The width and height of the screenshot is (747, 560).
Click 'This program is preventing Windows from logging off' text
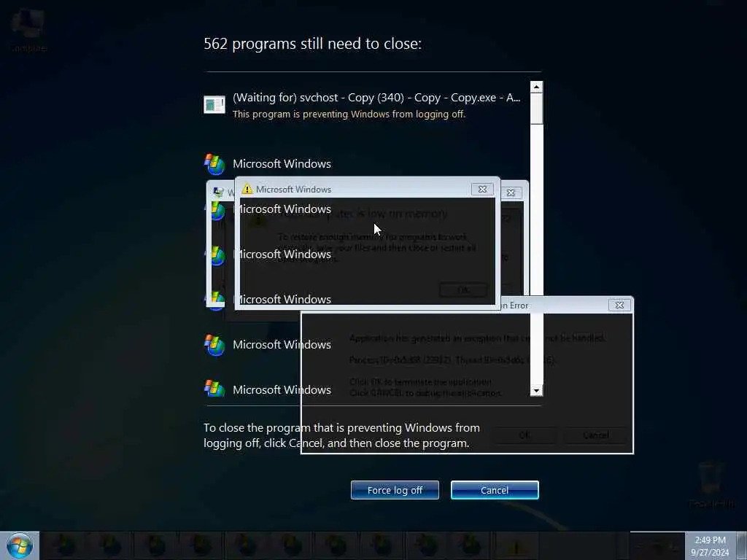349,114
